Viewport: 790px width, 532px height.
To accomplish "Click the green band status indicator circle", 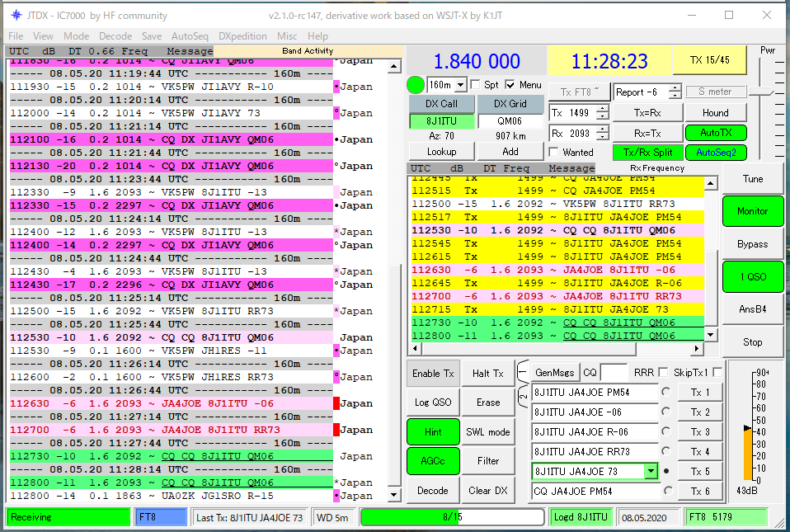I will [415, 85].
